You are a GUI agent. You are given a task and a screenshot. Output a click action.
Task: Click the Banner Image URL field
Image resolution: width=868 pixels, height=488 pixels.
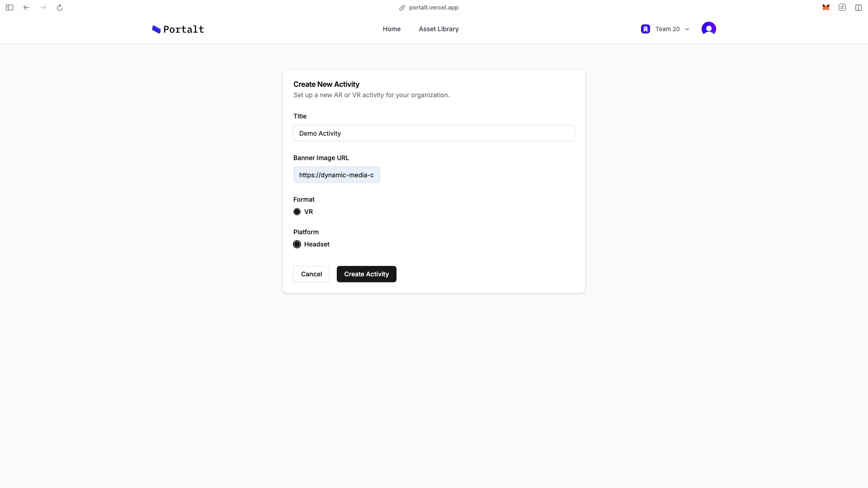pyautogui.click(x=336, y=175)
